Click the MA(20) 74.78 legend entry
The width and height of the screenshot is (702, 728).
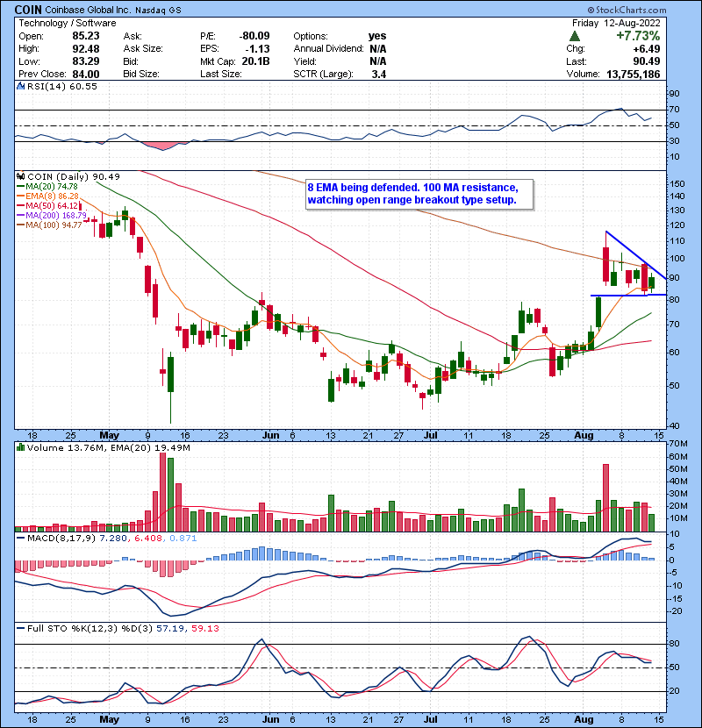point(47,186)
